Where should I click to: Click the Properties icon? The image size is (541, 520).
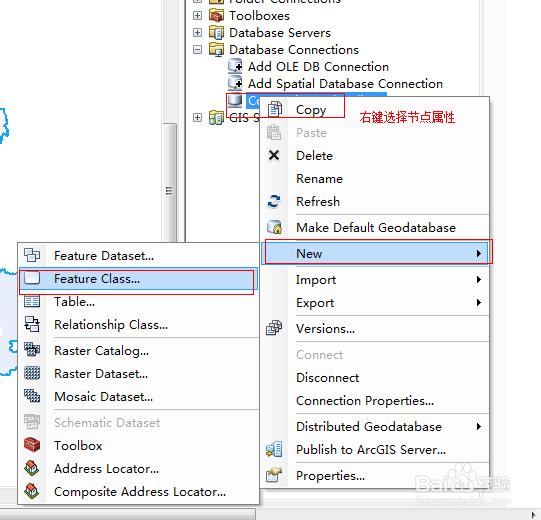click(x=274, y=475)
